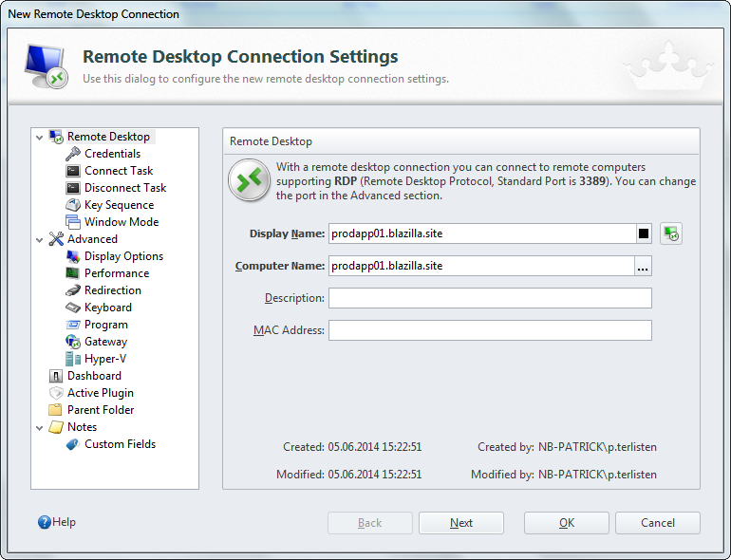Click the Connect Task icon
The height and width of the screenshot is (560, 731).
(73, 171)
